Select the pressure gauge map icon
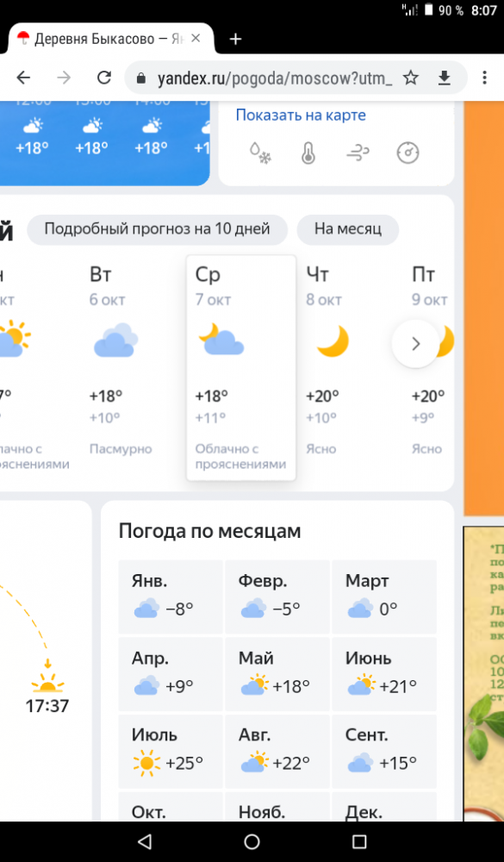Viewport: 504px width, 862px height. (x=408, y=153)
